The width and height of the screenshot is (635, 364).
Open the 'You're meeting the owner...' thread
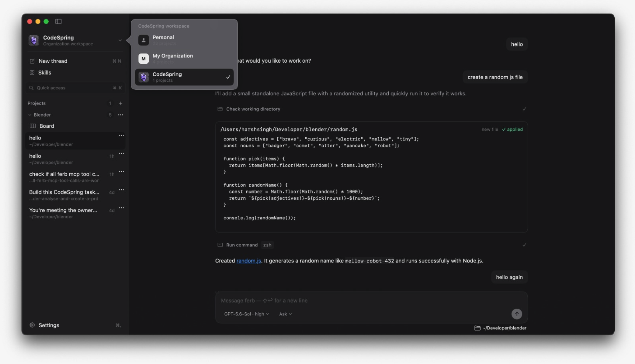[75, 213]
